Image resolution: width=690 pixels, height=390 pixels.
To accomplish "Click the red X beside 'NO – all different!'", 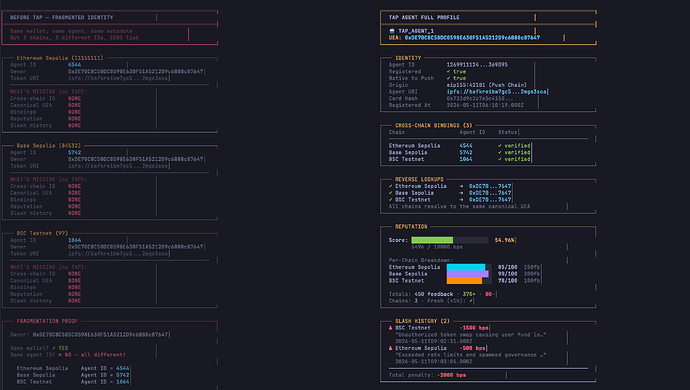I will pos(60,355).
